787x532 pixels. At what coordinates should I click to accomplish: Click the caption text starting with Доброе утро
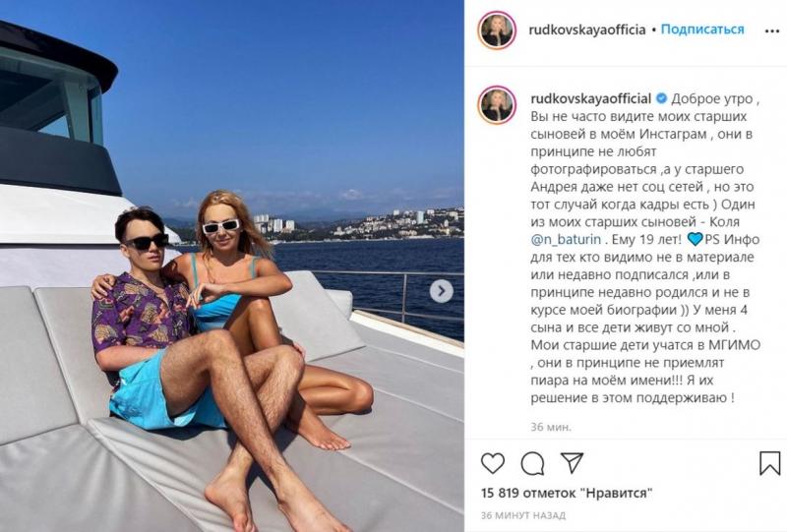645,249
